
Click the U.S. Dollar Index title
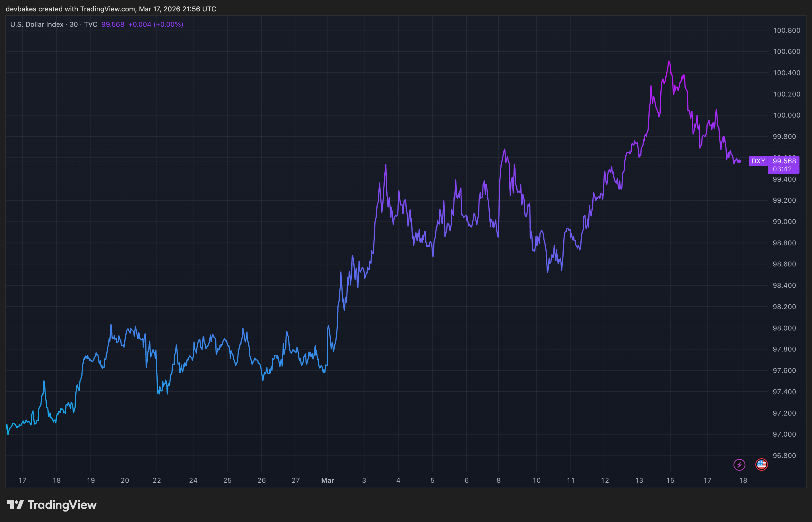[37, 24]
